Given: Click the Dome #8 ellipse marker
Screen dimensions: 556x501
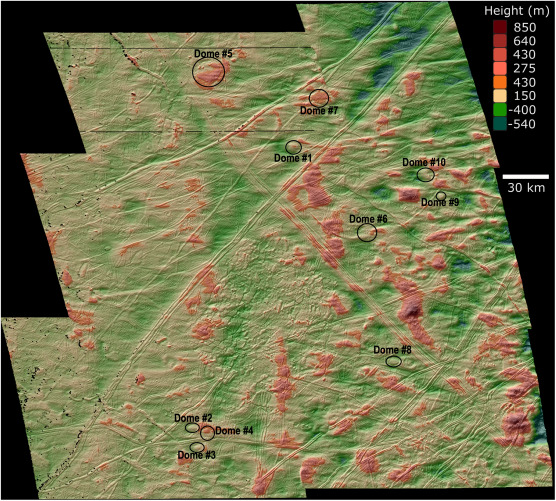Looking at the screenshot, I should pyautogui.click(x=394, y=361).
